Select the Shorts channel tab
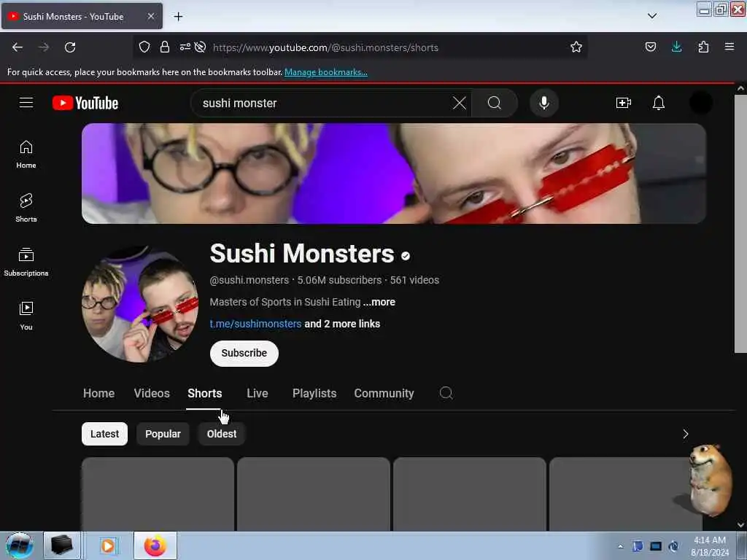Screen dimensions: 747x560 pyautogui.click(x=204, y=393)
